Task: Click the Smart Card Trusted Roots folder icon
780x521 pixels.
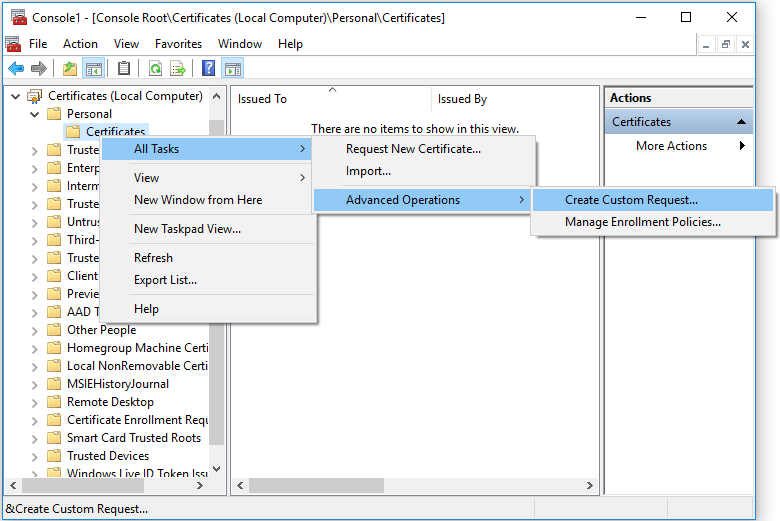Action: (54, 438)
